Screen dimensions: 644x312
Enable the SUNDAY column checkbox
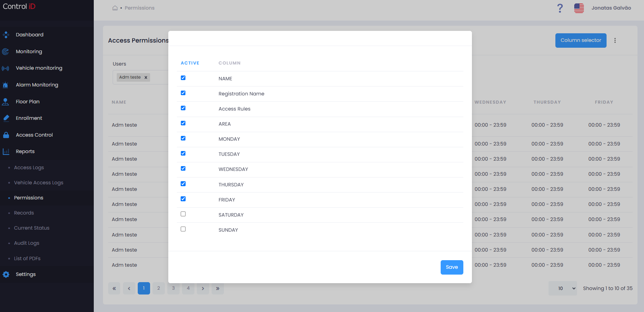pyautogui.click(x=183, y=229)
